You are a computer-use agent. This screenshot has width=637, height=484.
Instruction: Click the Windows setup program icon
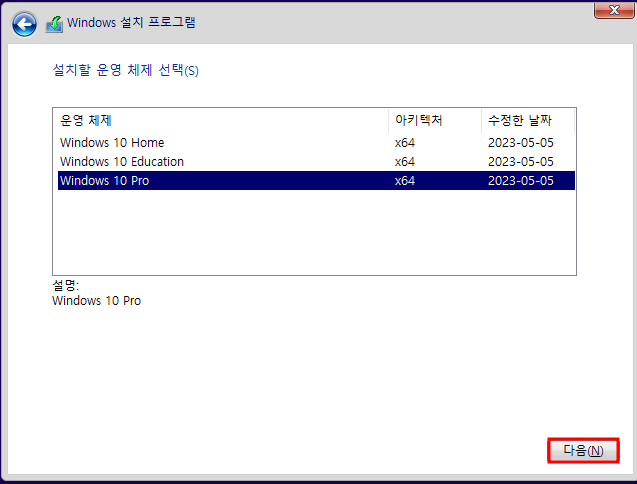pyautogui.click(x=54, y=24)
